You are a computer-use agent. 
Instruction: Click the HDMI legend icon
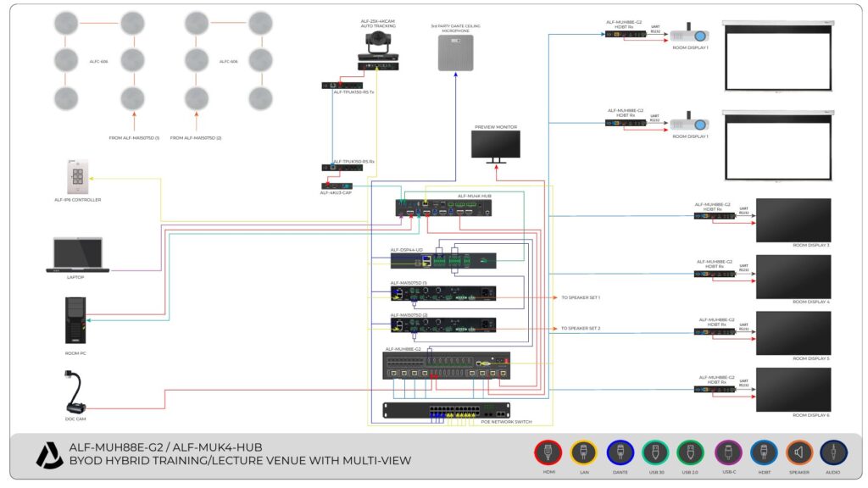point(548,452)
